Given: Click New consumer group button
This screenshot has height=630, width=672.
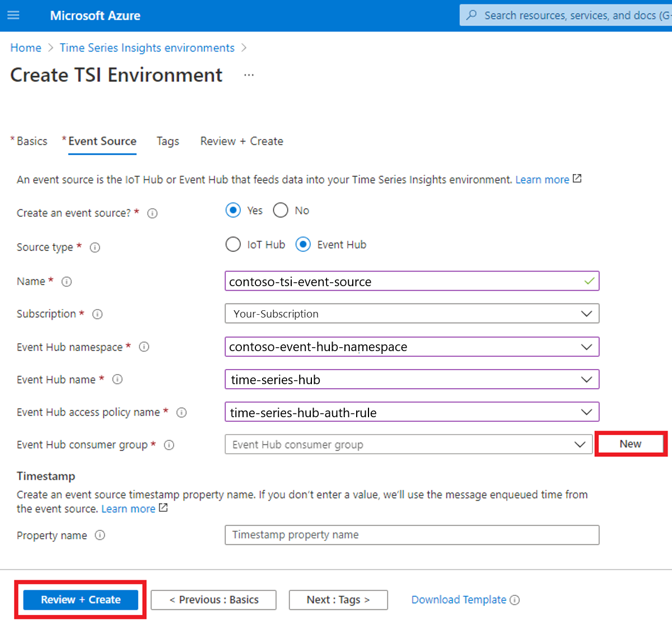Looking at the screenshot, I should (631, 444).
